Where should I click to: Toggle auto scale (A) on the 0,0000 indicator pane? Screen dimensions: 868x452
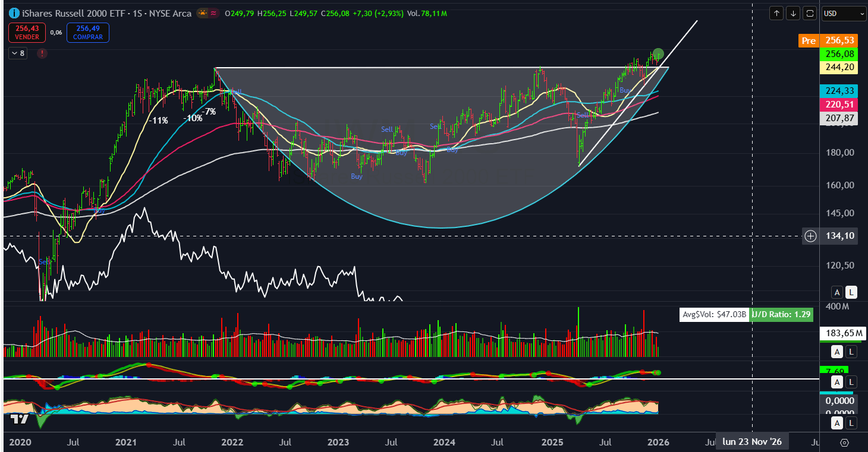point(837,423)
